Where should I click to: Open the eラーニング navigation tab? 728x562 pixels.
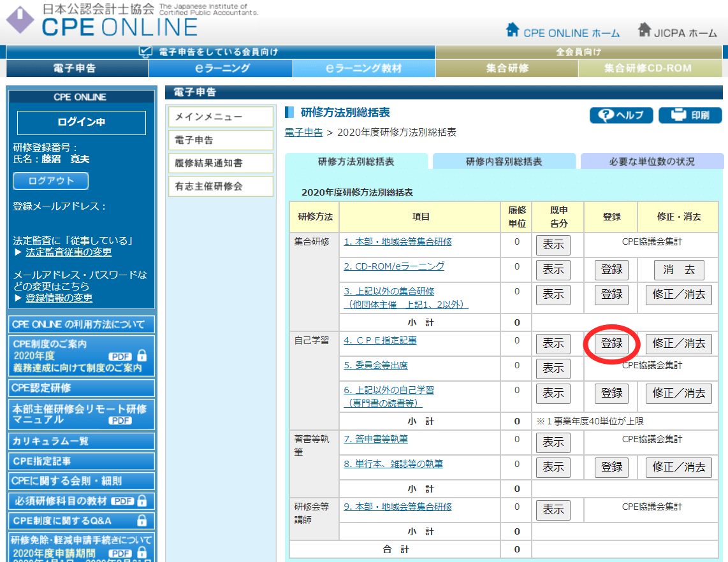221,68
